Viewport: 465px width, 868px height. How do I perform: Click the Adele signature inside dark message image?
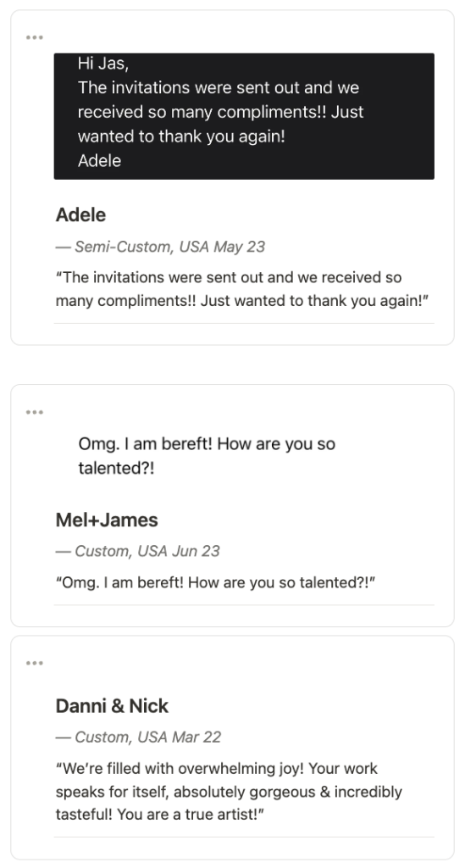(x=100, y=160)
